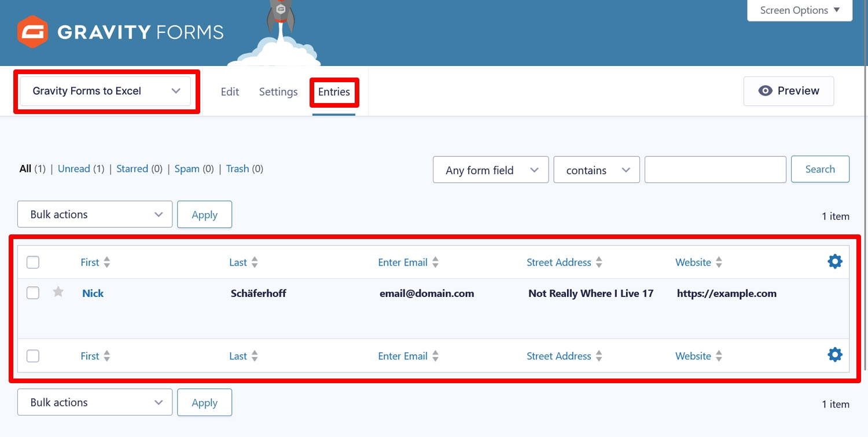868x437 pixels.
Task: Click footer sort arrows beside Last
Action: pyautogui.click(x=255, y=356)
